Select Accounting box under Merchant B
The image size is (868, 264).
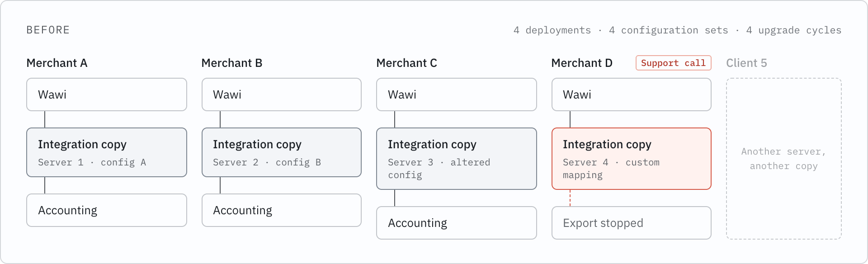[282, 210]
